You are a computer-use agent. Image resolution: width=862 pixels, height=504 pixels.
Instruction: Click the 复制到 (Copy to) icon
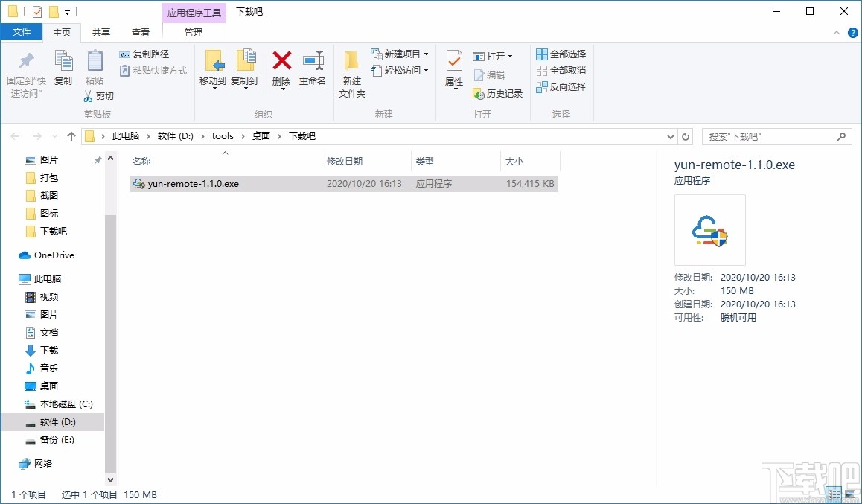click(x=245, y=67)
